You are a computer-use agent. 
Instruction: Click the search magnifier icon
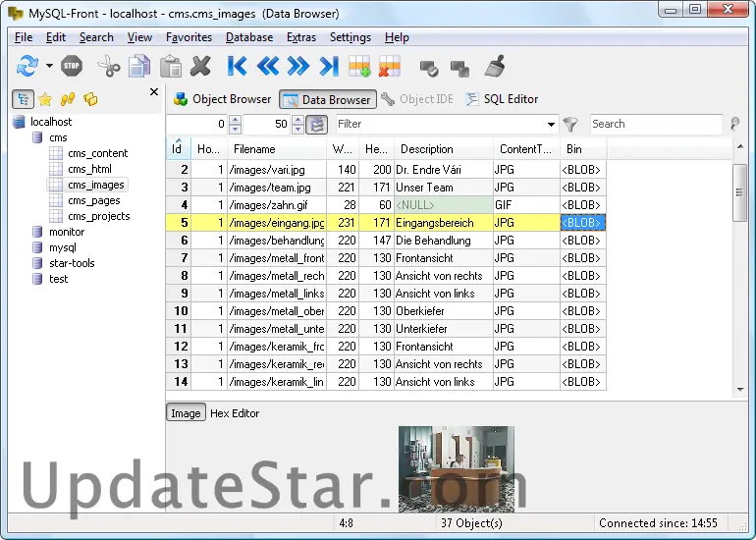734,125
